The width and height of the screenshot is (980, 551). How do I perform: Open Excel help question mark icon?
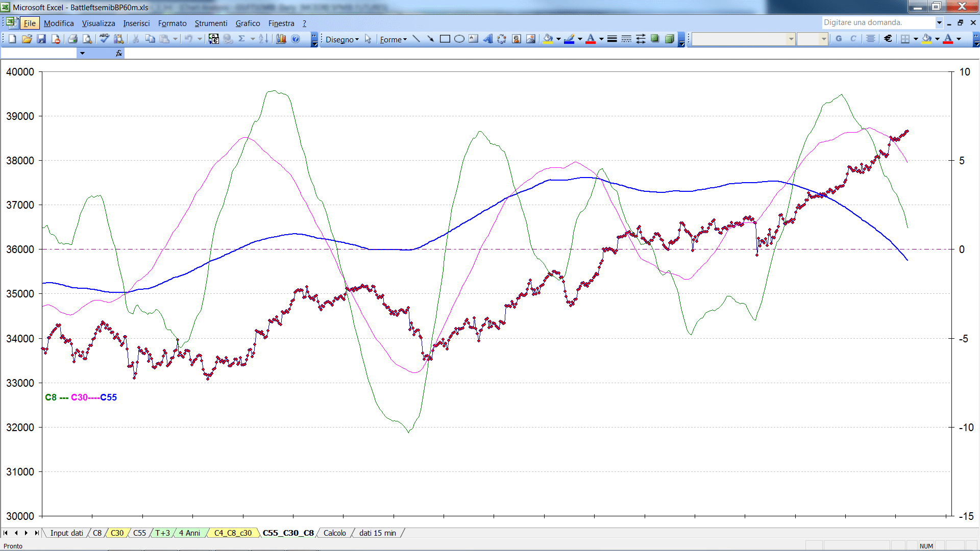point(296,39)
